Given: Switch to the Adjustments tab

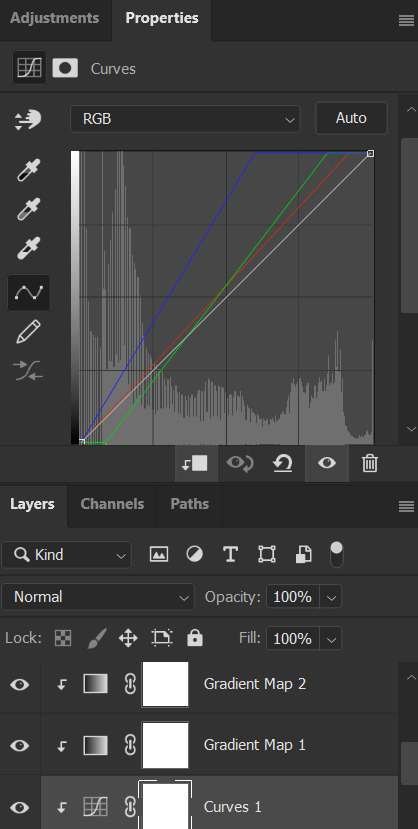Looking at the screenshot, I should pyautogui.click(x=54, y=18).
